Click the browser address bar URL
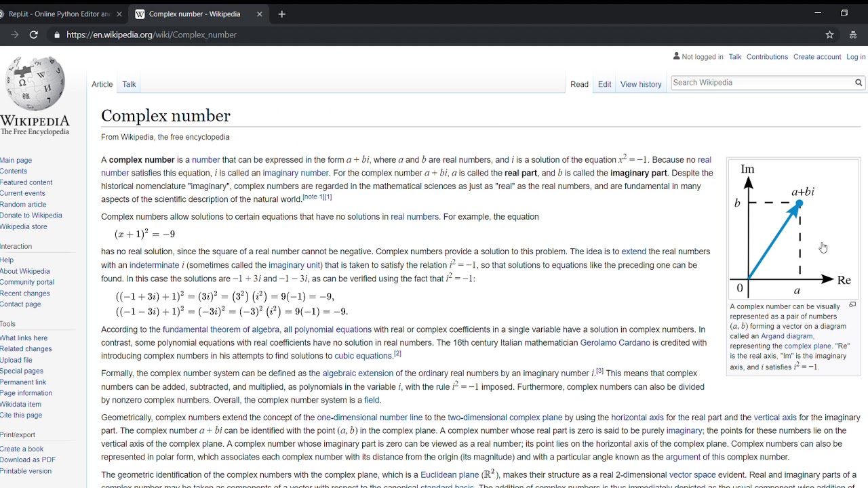The height and width of the screenshot is (488, 868). [x=151, y=35]
